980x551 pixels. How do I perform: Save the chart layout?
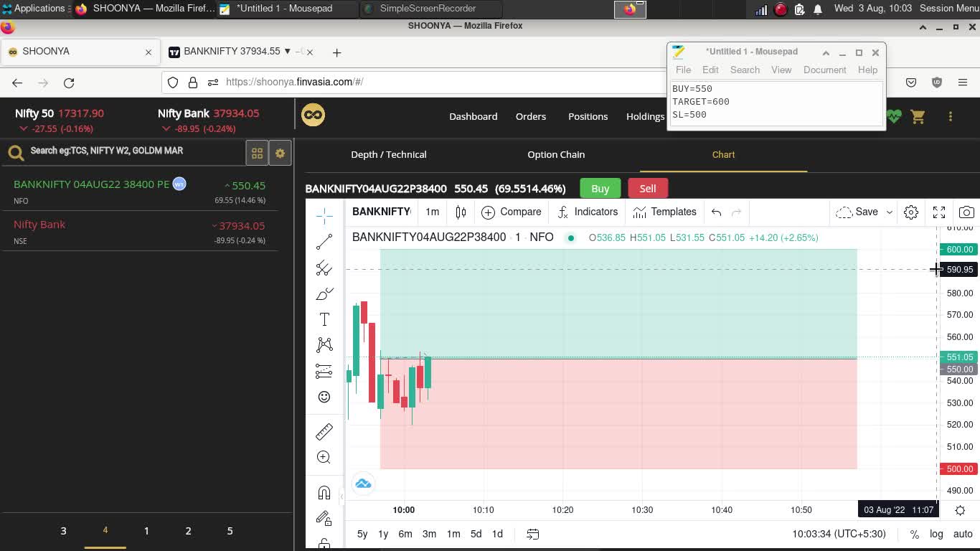(857, 212)
